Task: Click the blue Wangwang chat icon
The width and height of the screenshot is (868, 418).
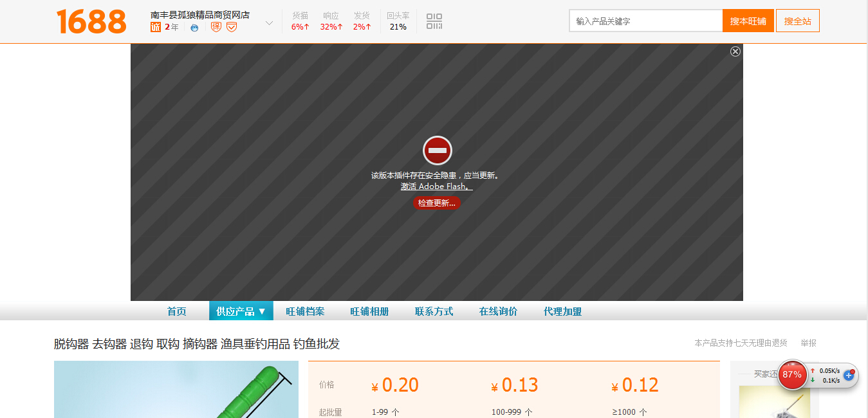Action: click(x=194, y=27)
